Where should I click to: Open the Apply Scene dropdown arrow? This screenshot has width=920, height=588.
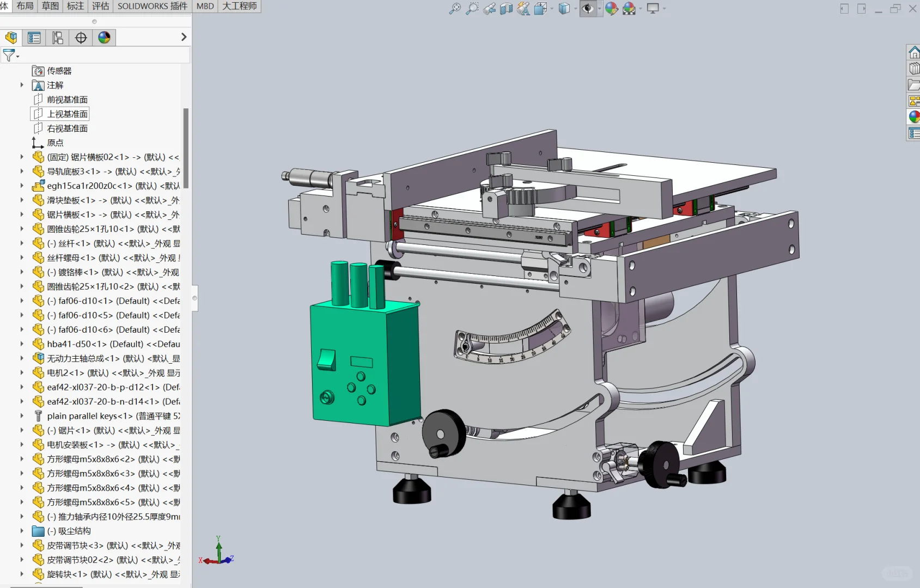641,9
